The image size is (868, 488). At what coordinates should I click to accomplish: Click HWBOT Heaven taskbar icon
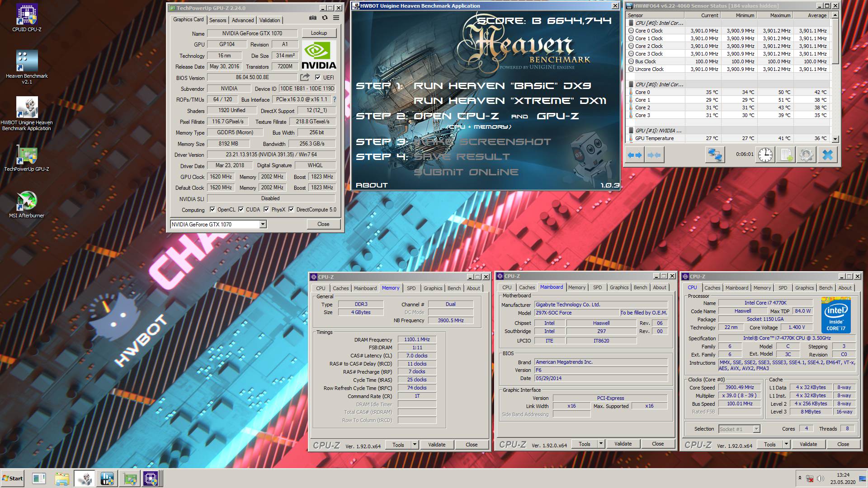84,479
